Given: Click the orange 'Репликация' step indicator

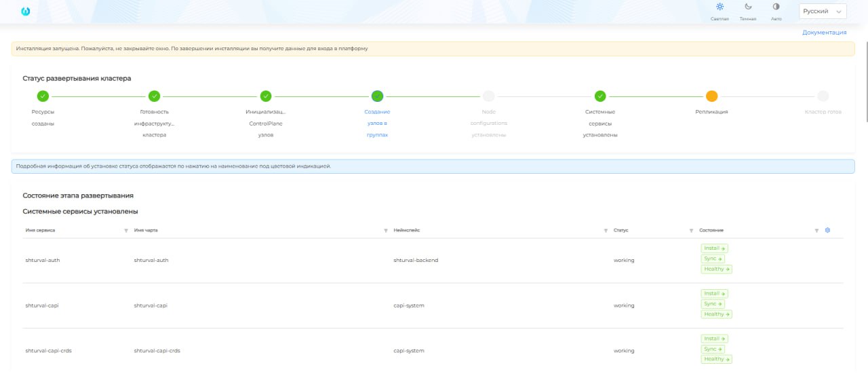Looking at the screenshot, I should 711,96.
